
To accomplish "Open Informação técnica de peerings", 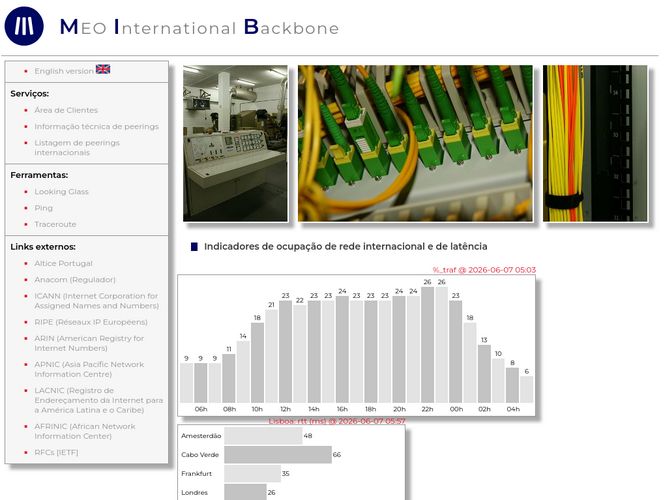I will (96, 126).
